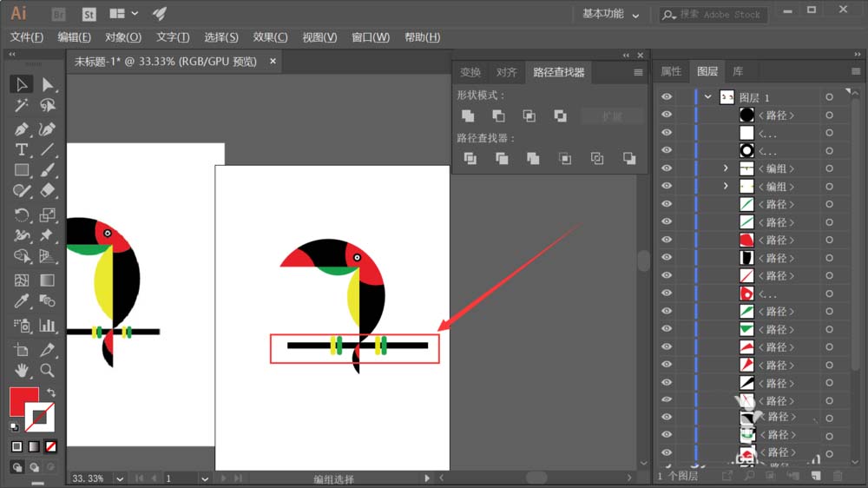
Task: Select the Column Graph tool
Action: (48, 325)
